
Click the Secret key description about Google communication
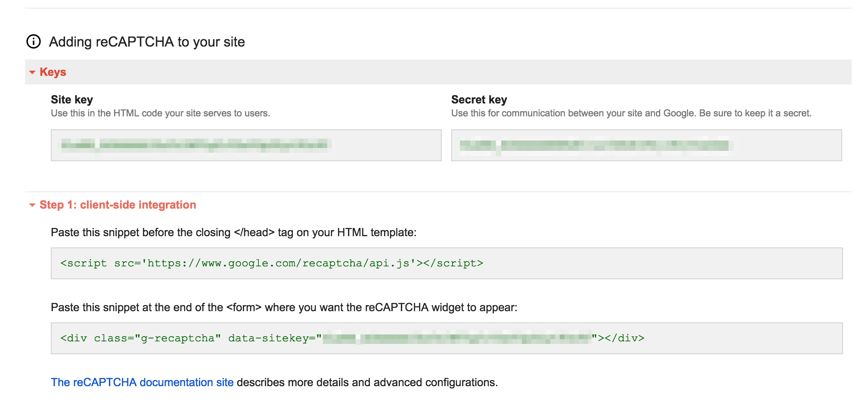click(x=631, y=113)
